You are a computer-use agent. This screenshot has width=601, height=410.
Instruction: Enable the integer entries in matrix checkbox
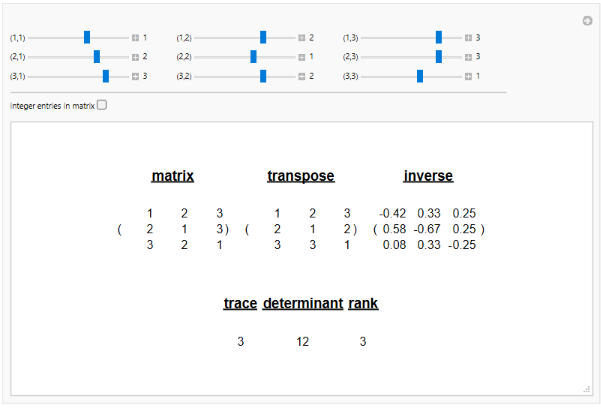tap(101, 105)
